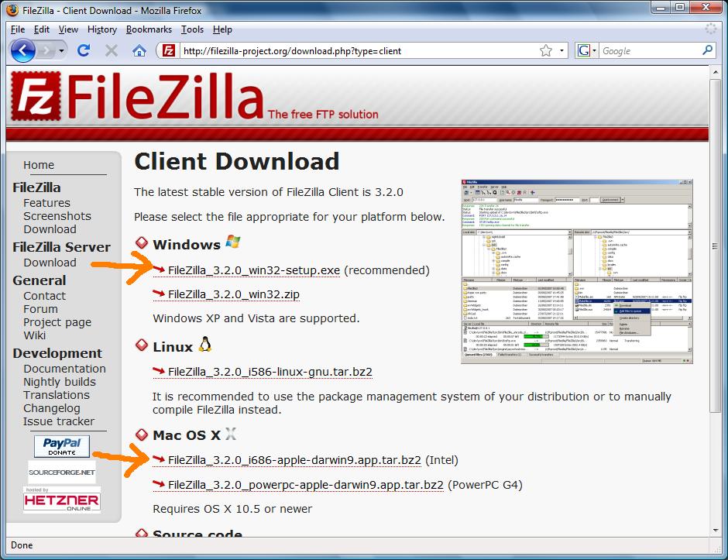Click the search magnifier icon
Viewport: 728px width, 560px height.
[708, 50]
